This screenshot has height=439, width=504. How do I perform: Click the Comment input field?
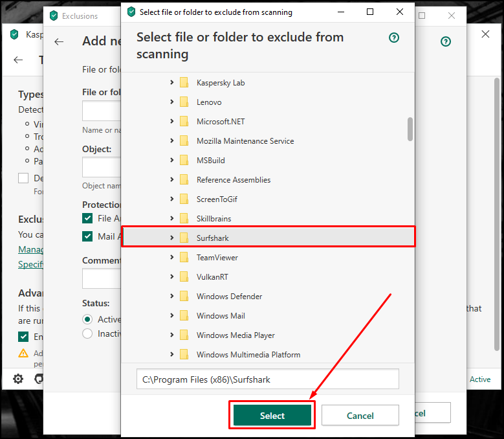point(102,278)
